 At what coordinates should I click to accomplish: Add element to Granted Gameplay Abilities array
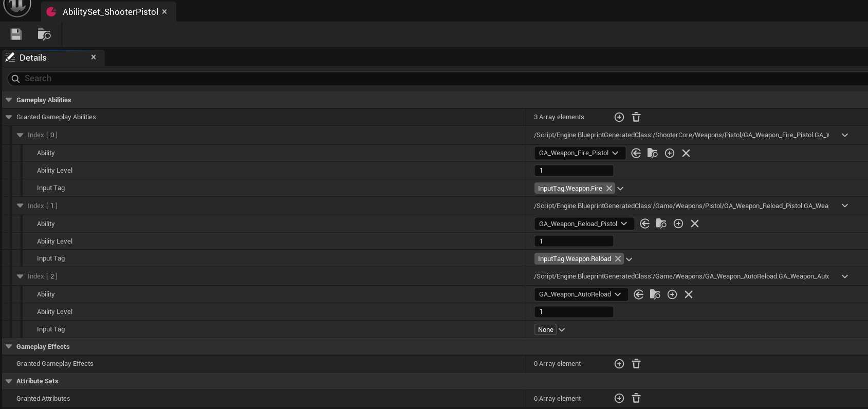619,117
